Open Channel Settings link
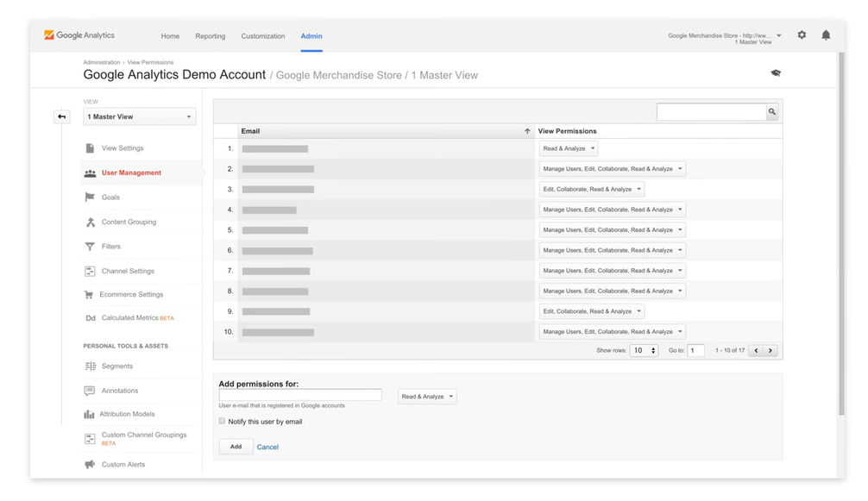The image size is (868, 501). coord(128,271)
